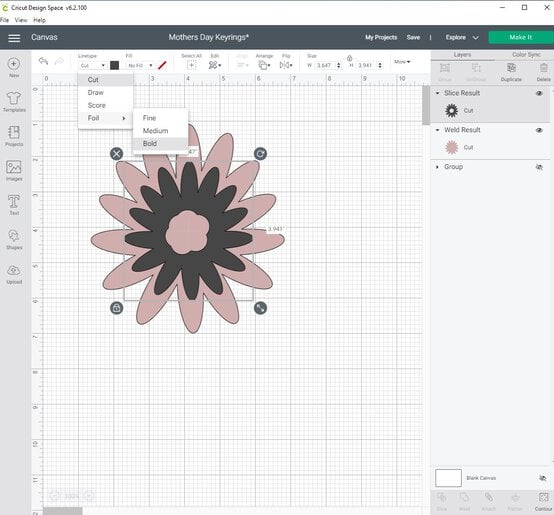Toggle the size aspect-ratio lock icon

coord(349,58)
